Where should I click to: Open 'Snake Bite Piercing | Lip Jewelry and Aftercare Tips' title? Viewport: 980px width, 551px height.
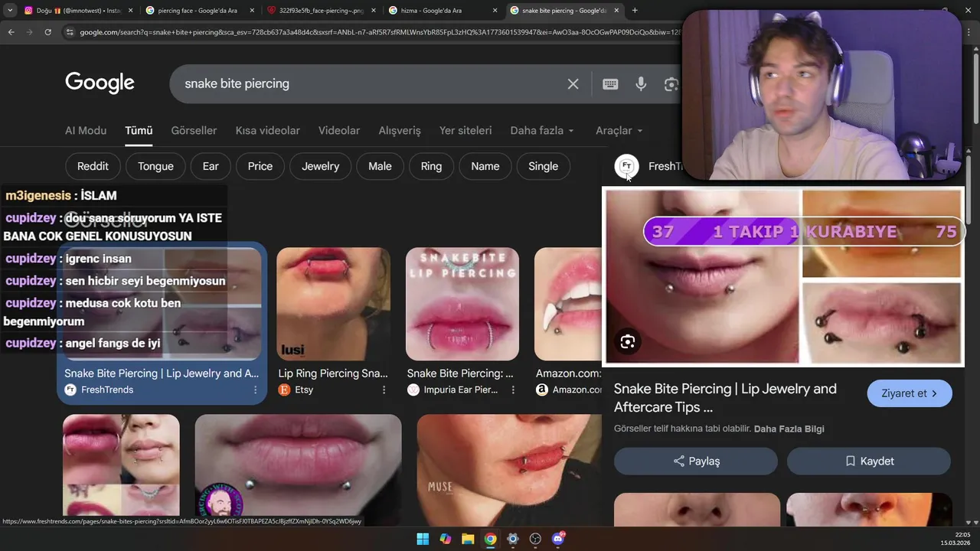[725, 398]
